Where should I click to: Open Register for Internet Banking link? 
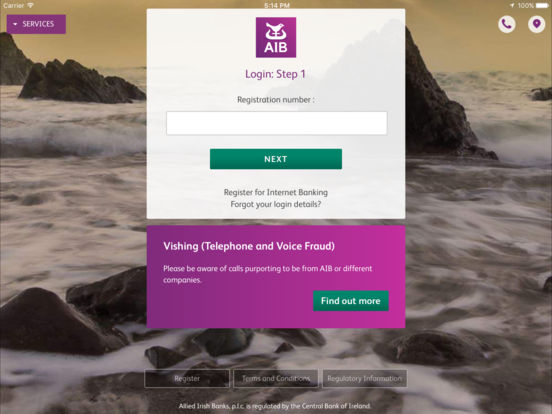(276, 192)
